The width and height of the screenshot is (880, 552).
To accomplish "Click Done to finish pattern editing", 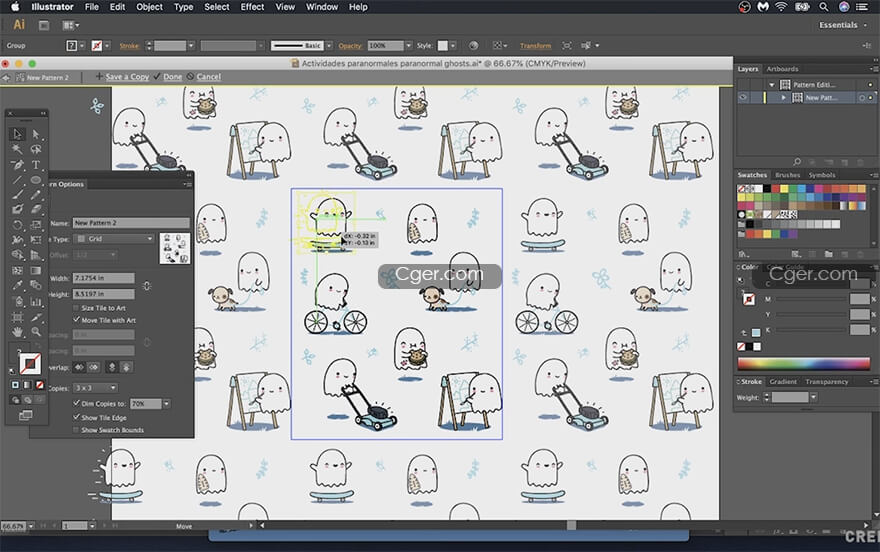I will 172,77.
